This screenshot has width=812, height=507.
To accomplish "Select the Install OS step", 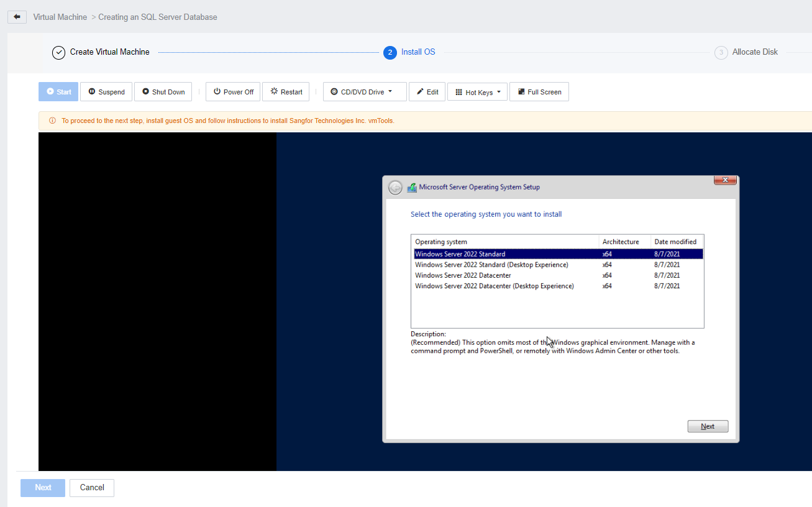I will [x=409, y=52].
